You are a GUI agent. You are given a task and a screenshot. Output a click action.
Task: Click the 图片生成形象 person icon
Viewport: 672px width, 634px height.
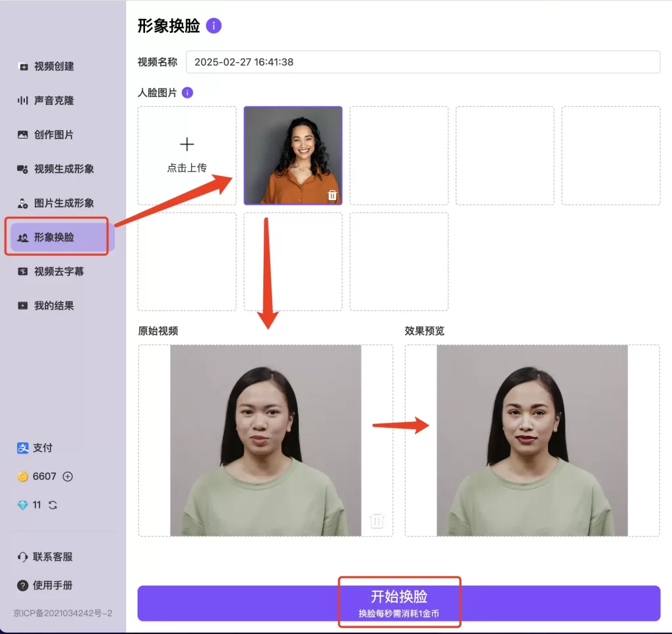pos(23,203)
